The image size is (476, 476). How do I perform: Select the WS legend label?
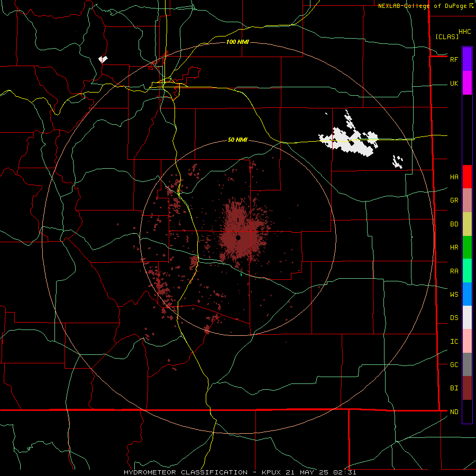click(454, 295)
